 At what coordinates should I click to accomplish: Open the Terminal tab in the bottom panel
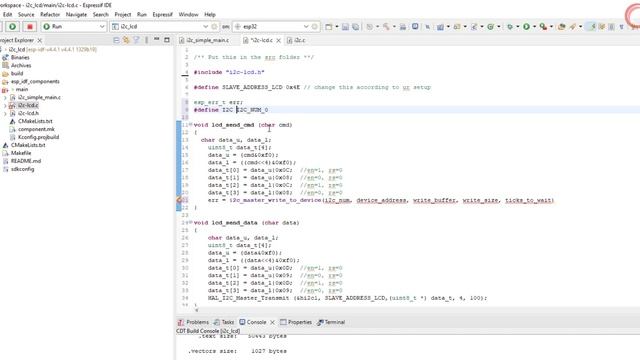tap(331, 322)
